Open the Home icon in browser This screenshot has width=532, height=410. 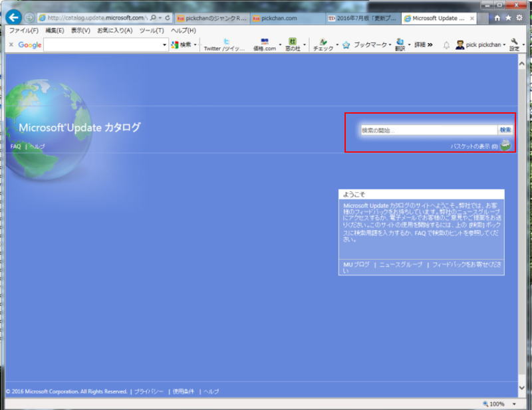click(x=497, y=18)
